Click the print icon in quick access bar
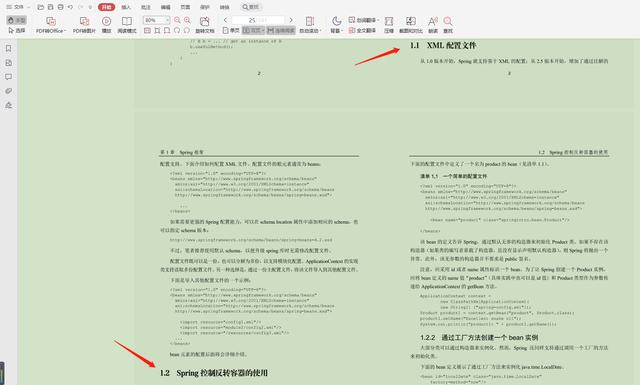The image size is (640, 385). pyautogui.click(x=60, y=7)
